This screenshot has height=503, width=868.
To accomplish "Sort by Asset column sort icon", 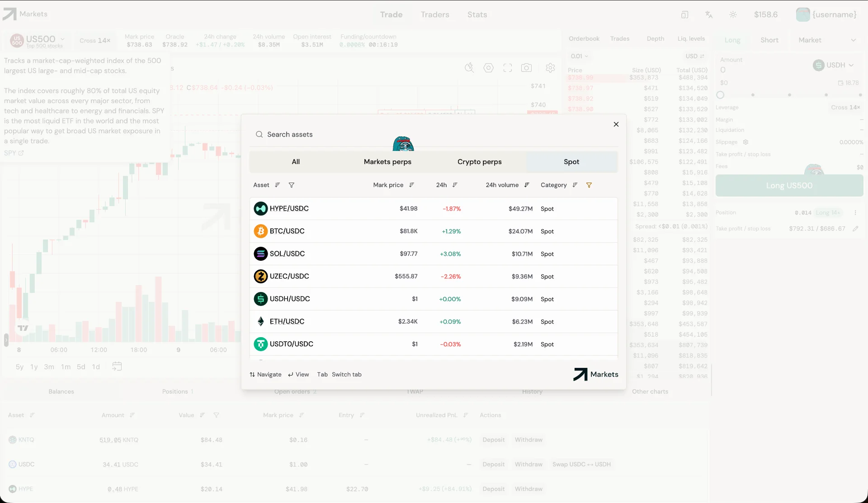I will pyautogui.click(x=278, y=185).
